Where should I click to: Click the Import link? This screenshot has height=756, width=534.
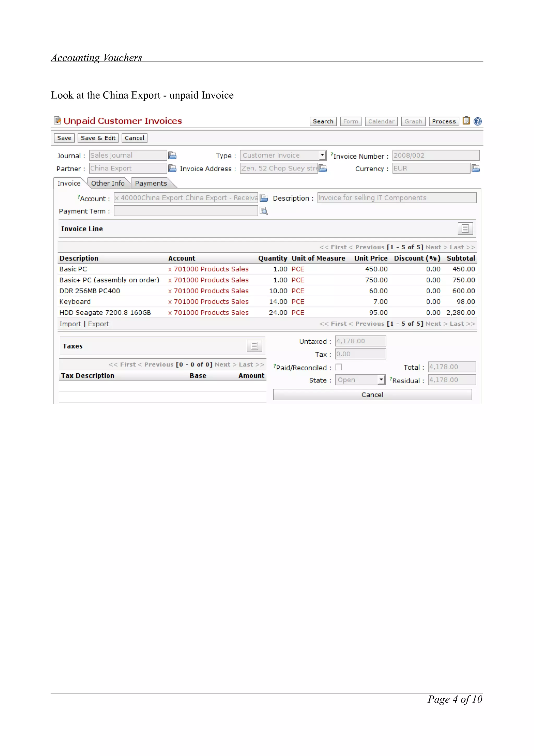pos(70,324)
